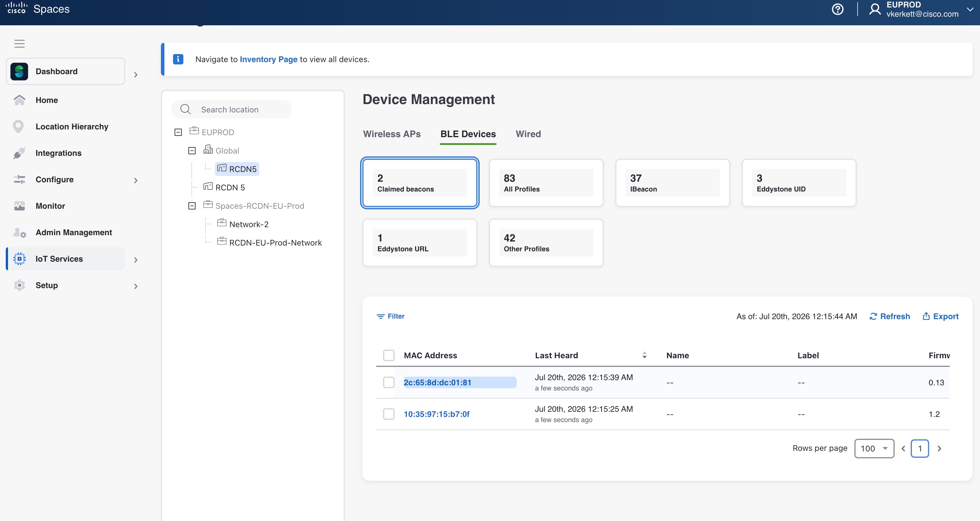
Task: Check the 10:35:97:15:b7:0f row checkbox
Action: point(389,414)
